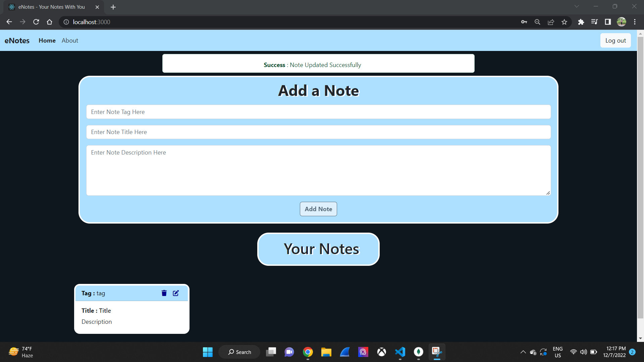644x362 pixels.
Task: Click the 'Description' text in note card
Action: [x=97, y=322]
